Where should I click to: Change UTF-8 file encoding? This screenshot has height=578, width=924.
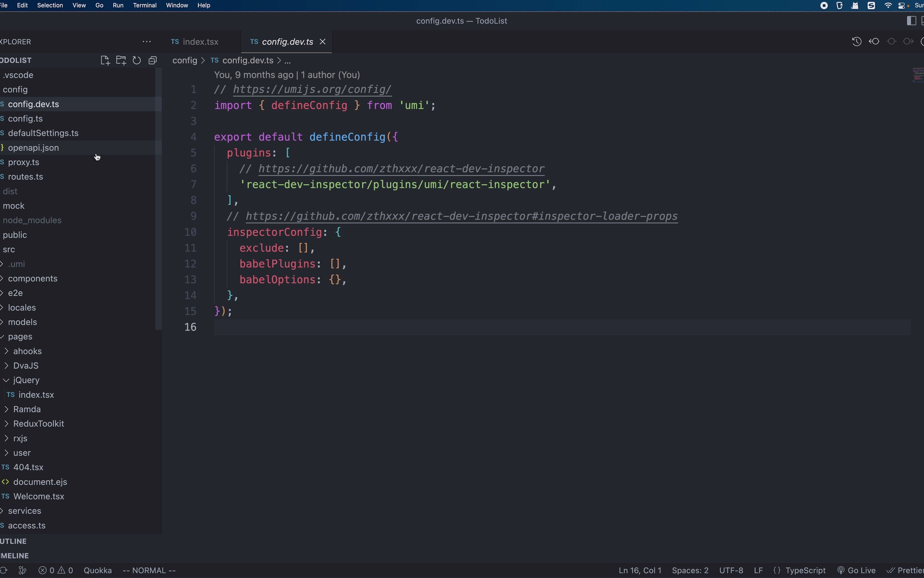pyautogui.click(x=731, y=570)
